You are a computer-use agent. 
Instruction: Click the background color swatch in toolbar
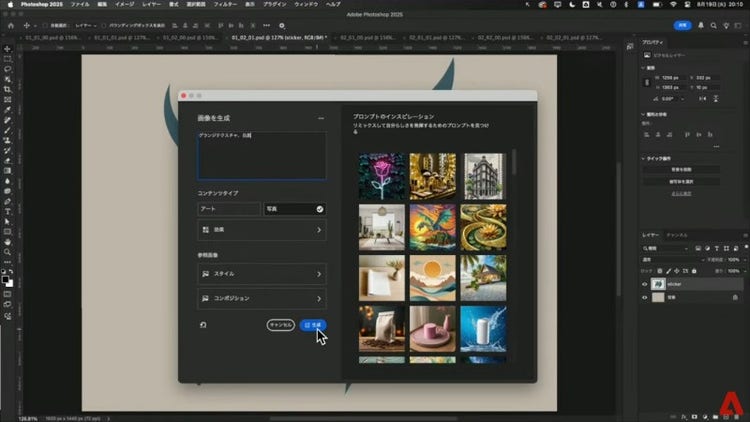11,284
